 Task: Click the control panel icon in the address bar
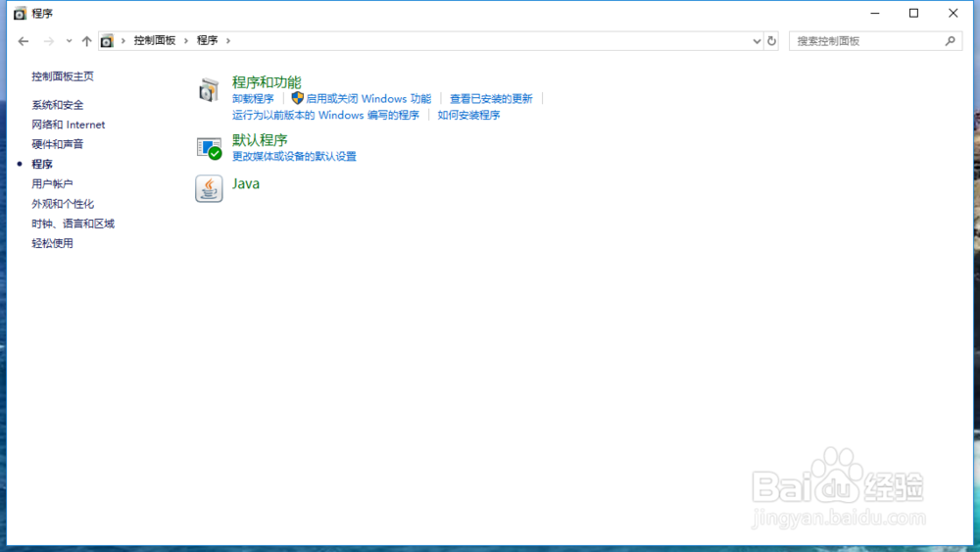click(107, 41)
